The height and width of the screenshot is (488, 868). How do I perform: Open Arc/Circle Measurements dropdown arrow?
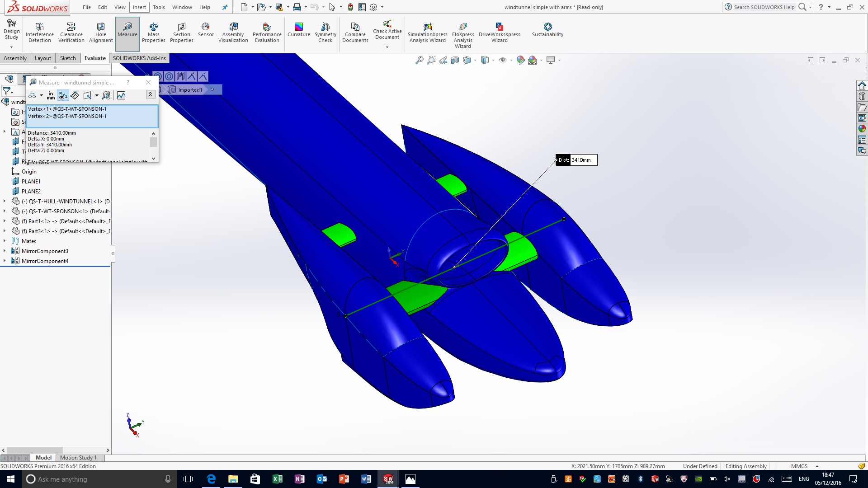[x=41, y=95]
